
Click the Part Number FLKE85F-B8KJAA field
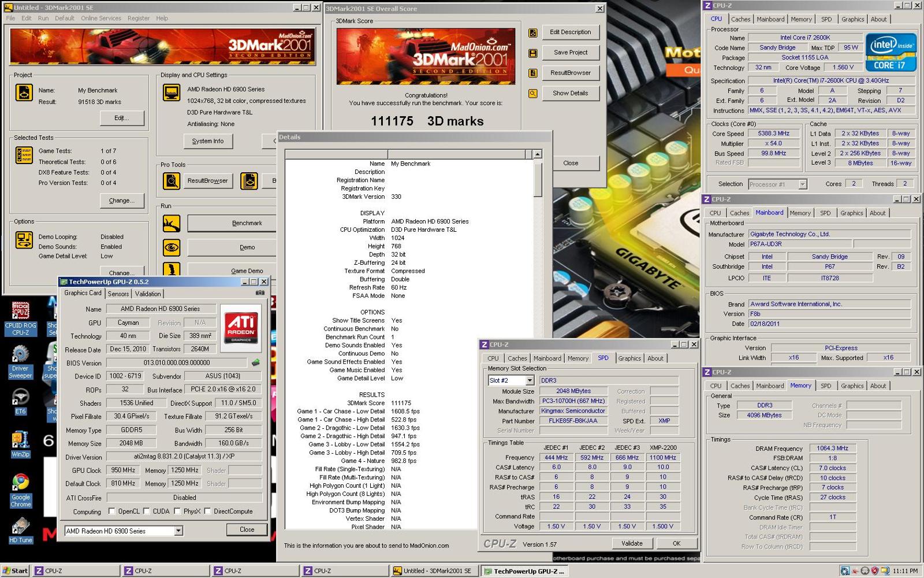tap(573, 421)
